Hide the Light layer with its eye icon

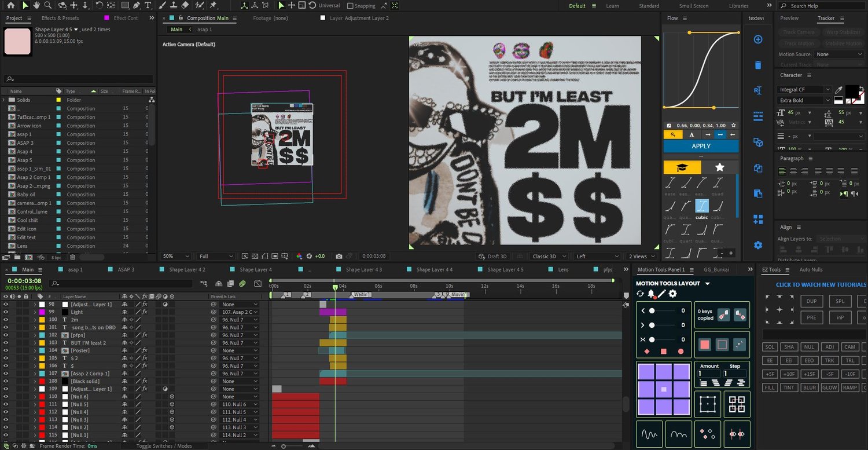6,312
